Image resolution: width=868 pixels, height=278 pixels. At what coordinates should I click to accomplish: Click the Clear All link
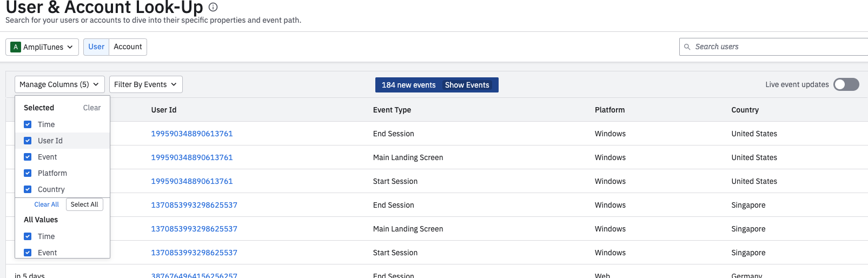coord(47,204)
